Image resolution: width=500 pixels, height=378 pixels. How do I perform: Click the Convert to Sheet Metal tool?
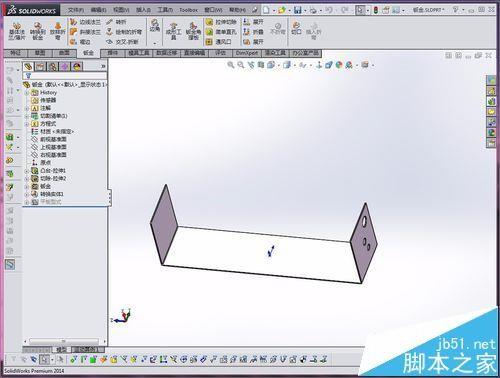pyautogui.click(x=38, y=31)
